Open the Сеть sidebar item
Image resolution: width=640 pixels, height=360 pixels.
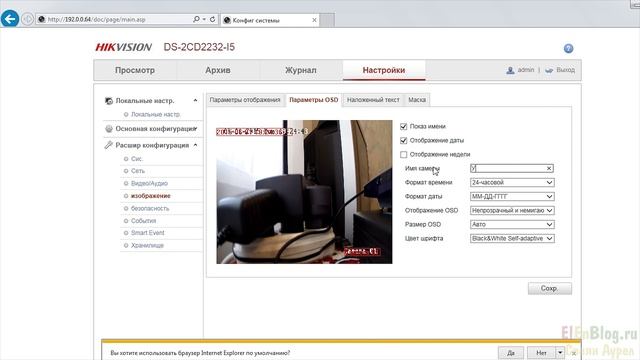pos(138,171)
